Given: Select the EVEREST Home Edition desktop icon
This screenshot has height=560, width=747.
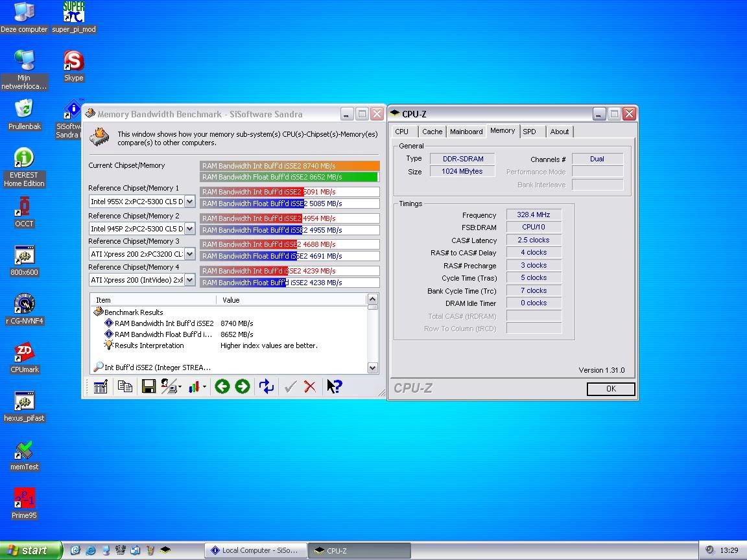Looking at the screenshot, I should (x=24, y=168).
